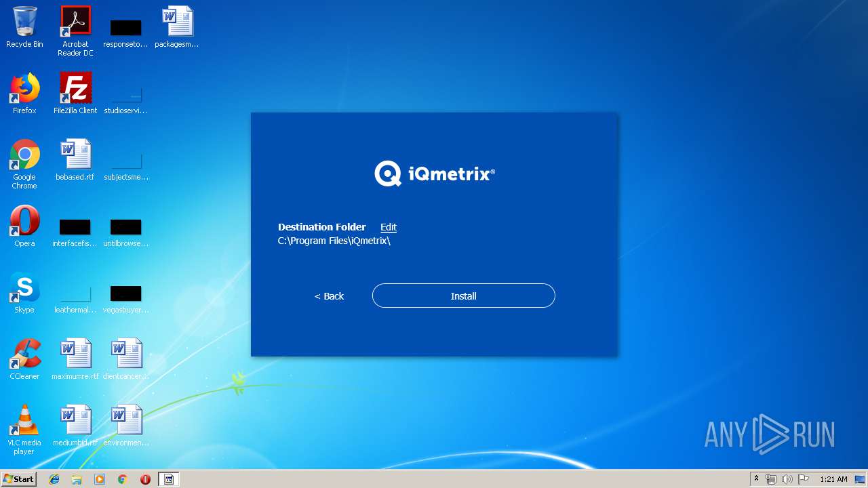Open maximumre.rtf document
The height and width of the screenshot is (488, 868).
[75, 359]
